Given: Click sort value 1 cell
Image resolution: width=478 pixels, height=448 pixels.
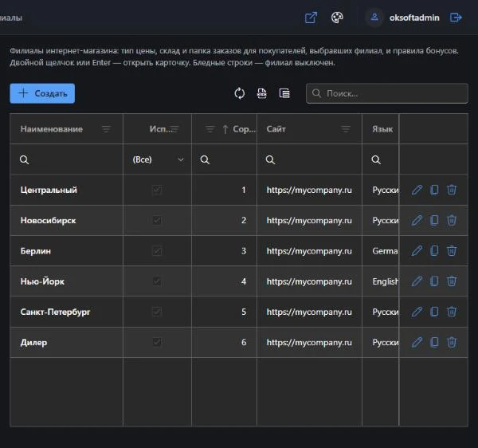Looking at the screenshot, I should pos(225,190).
